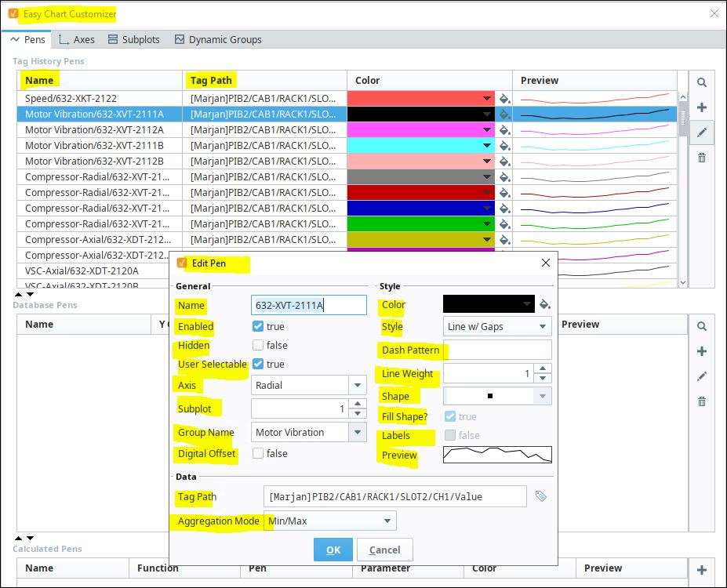Click the Tag Path input field
This screenshot has height=588, width=727.
(x=395, y=496)
